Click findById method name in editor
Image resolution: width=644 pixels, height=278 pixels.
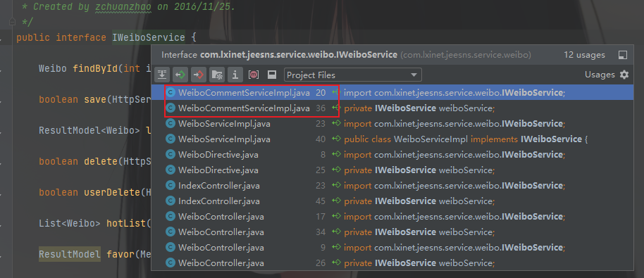click(96, 68)
